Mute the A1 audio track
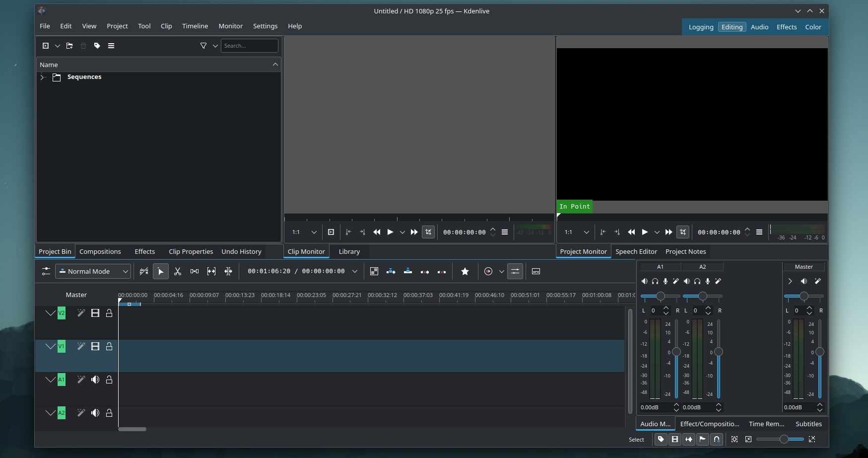 click(x=95, y=380)
